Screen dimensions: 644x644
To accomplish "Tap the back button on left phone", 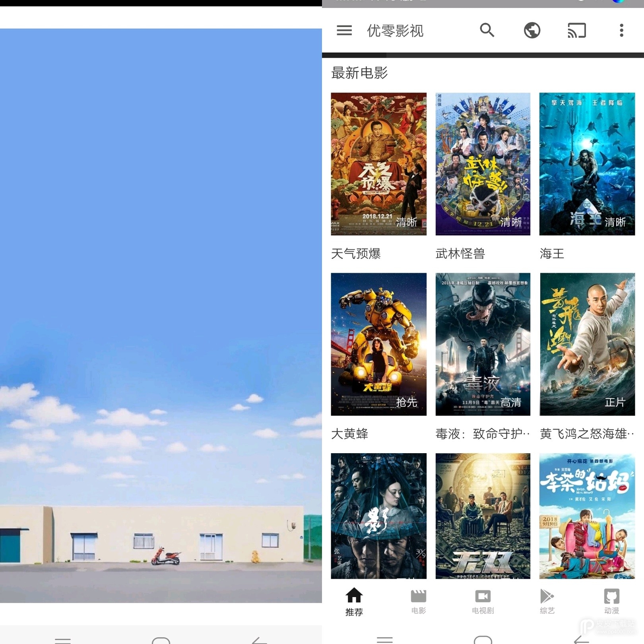I will [x=259, y=640].
